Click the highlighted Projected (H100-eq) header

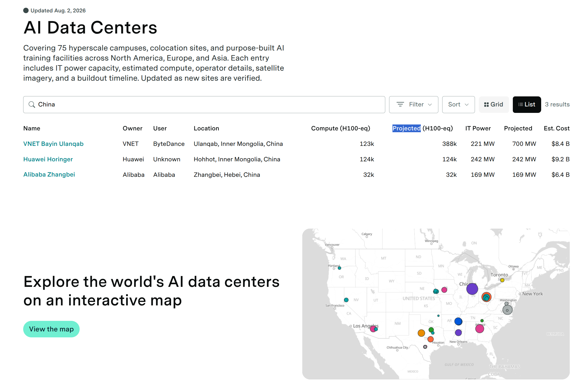pyautogui.click(x=423, y=128)
